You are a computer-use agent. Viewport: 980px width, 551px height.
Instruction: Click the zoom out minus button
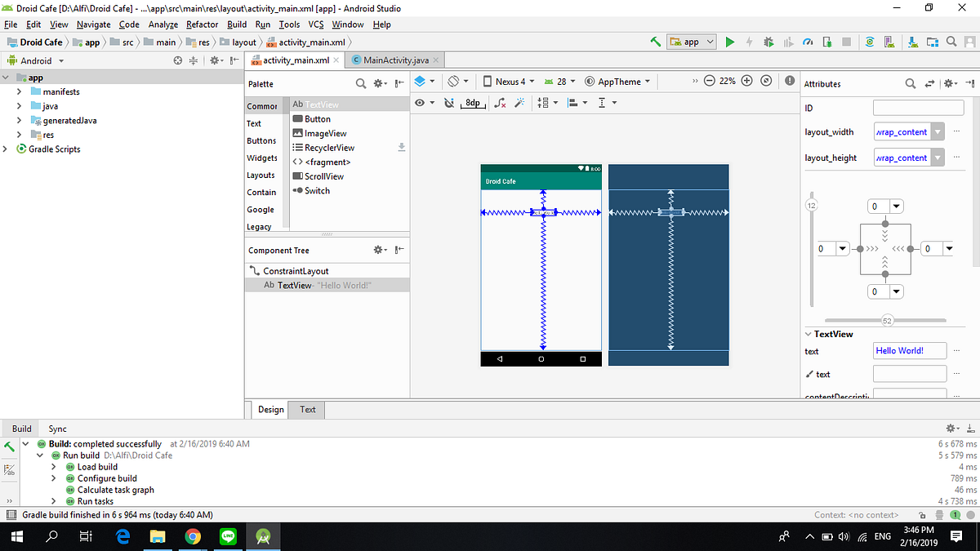pos(709,81)
